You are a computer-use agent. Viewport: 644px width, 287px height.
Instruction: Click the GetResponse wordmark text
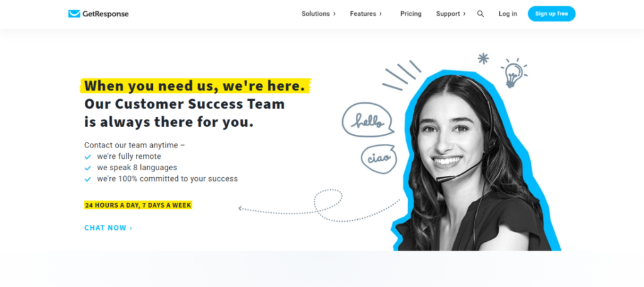106,14
